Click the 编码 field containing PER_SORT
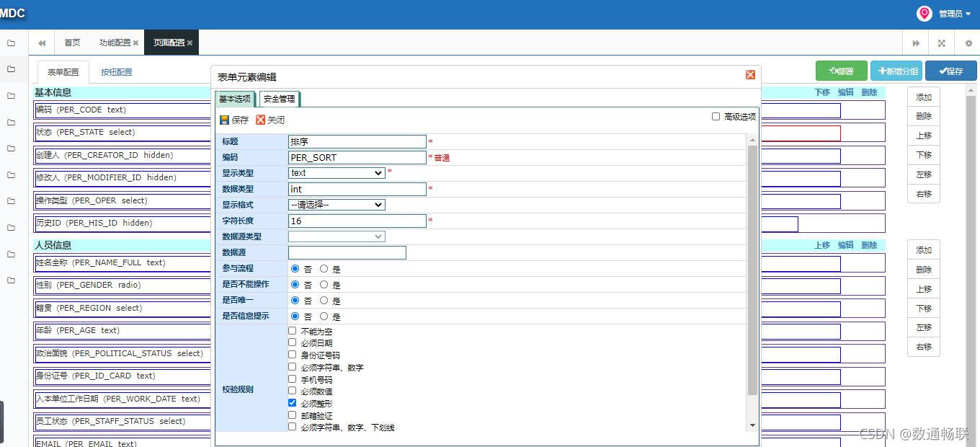980x447 pixels. [357, 157]
